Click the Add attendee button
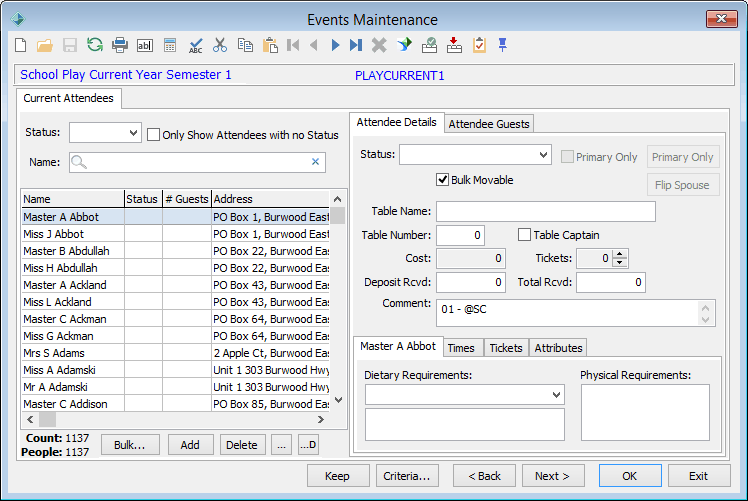Image resolution: width=748 pixels, height=501 pixels. click(x=190, y=445)
